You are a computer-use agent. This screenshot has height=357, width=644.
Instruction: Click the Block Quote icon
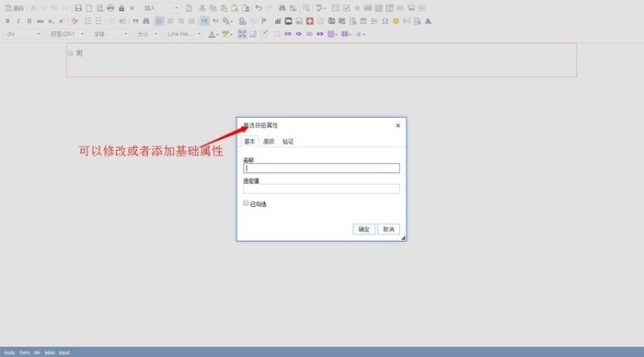pos(135,21)
